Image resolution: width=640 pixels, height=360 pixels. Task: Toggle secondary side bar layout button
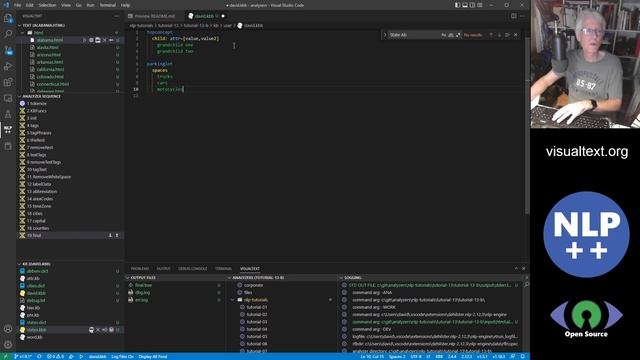pyautogui.click(x=472, y=5)
